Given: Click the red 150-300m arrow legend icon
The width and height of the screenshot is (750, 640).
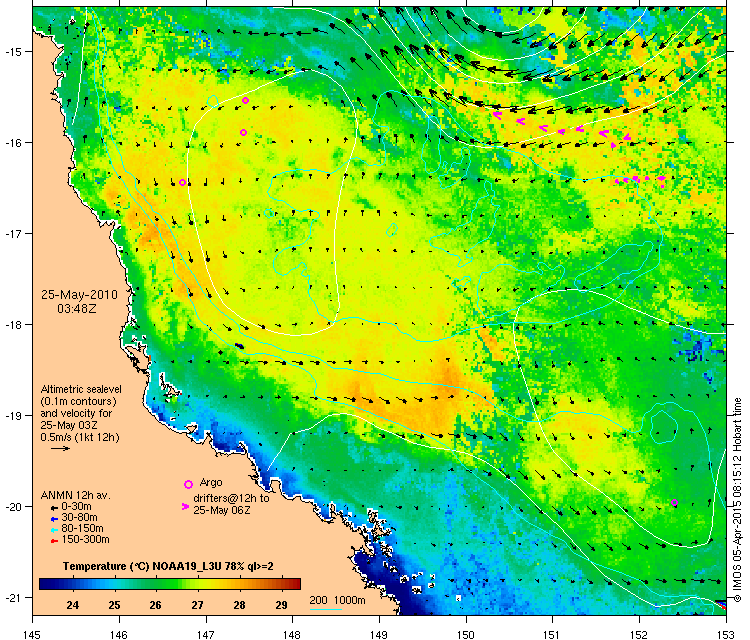Looking at the screenshot, I should point(55,541).
